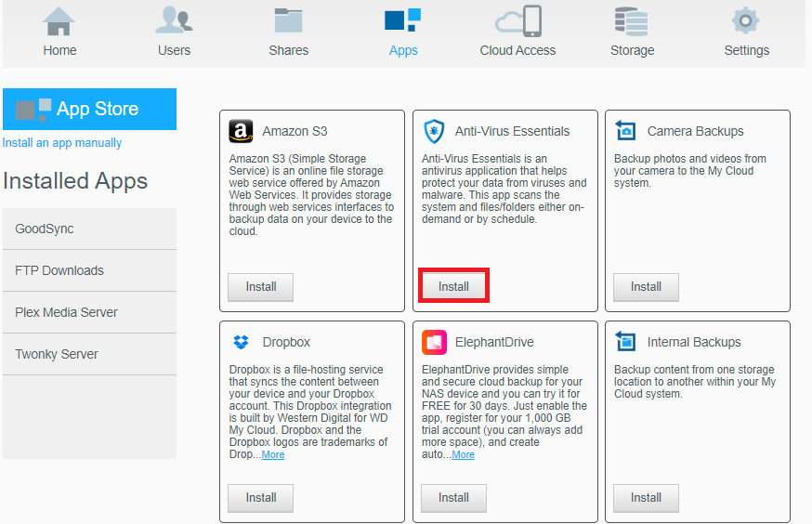This screenshot has width=812, height=524.
Task: Click the Anti-Virus Essentials title text
Action: click(512, 131)
